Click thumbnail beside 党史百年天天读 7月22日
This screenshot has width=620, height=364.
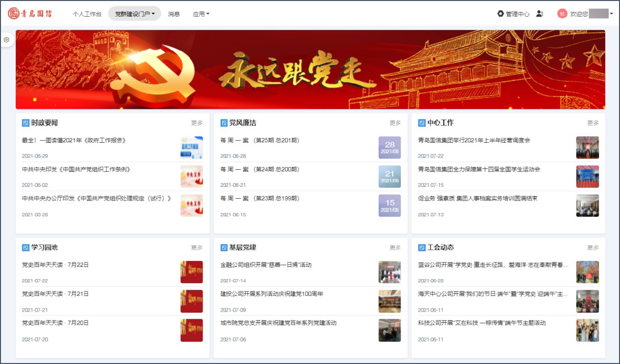(x=192, y=272)
